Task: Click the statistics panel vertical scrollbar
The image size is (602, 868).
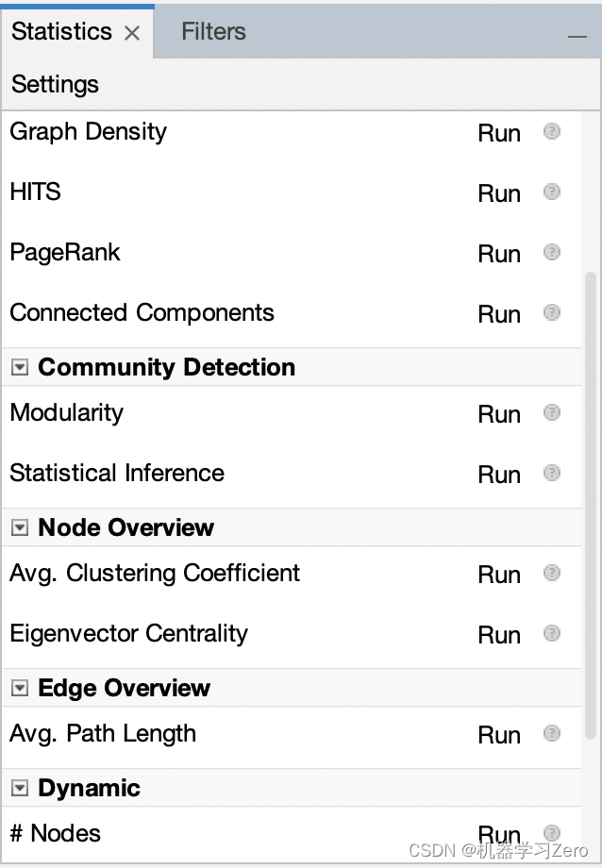Action: point(591,505)
